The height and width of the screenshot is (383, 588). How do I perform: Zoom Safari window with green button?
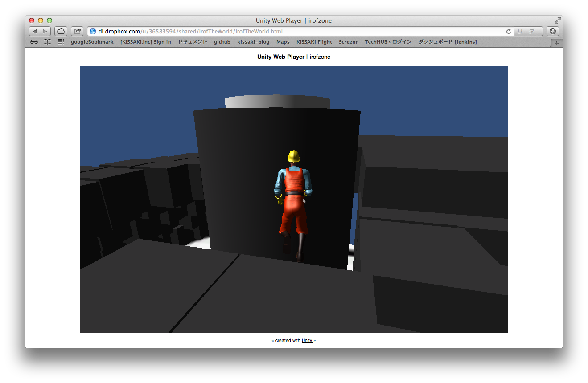(x=49, y=20)
